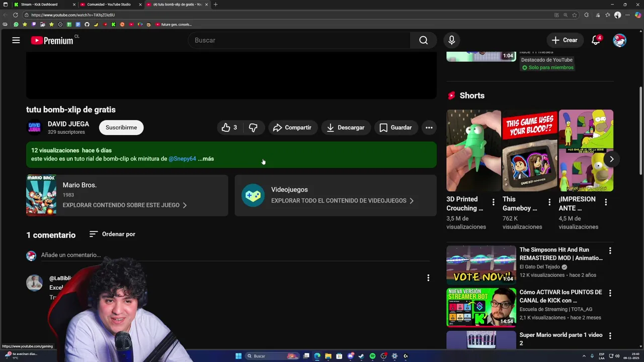Open the video's three-dot more actions
The width and height of the screenshot is (644, 362).
click(429, 128)
